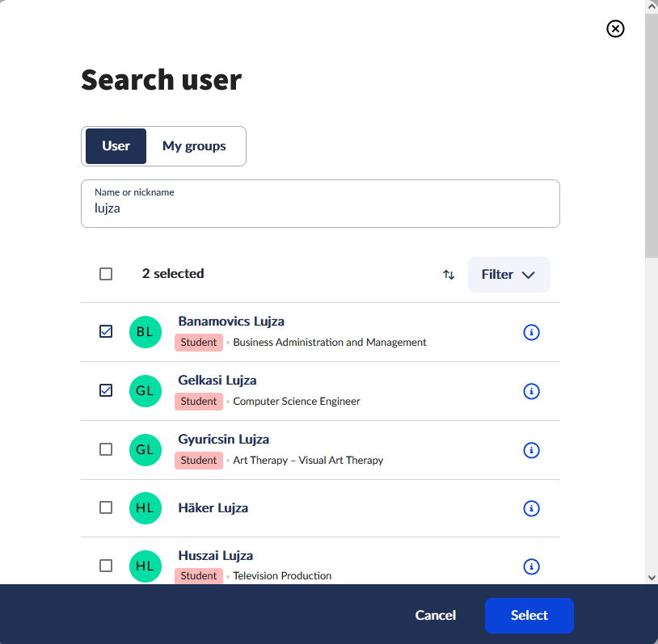Click the HL avatar of Häker Lujza
This screenshot has width=658, height=644.
146,508
